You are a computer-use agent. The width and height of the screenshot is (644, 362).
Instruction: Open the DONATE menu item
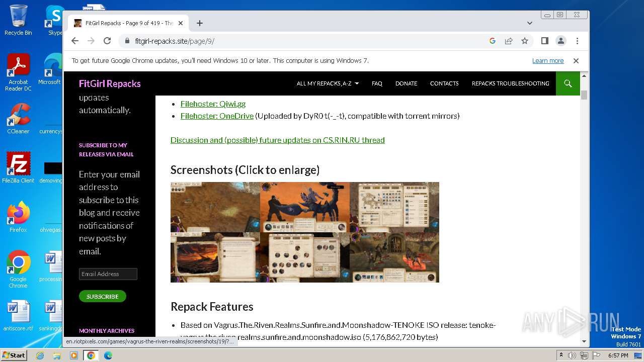[406, 83]
